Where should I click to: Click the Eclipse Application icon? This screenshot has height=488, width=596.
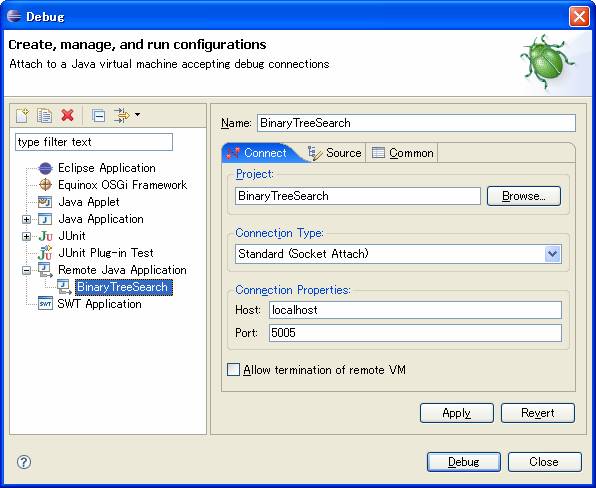(x=45, y=168)
